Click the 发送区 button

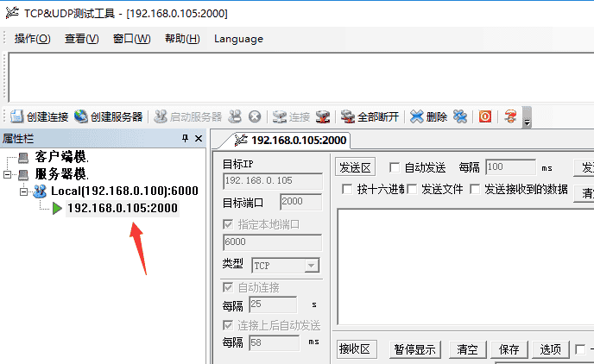[x=355, y=167]
